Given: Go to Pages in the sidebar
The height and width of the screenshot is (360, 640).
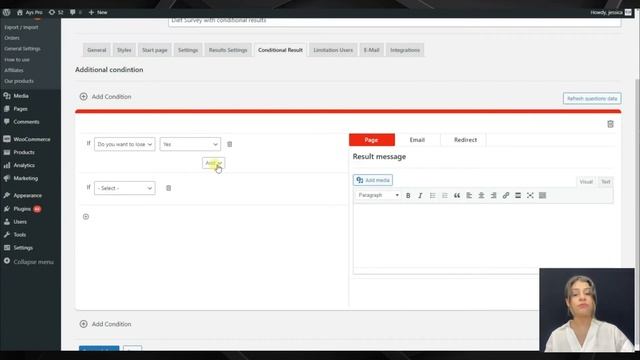Looking at the screenshot, I should (x=20, y=109).
